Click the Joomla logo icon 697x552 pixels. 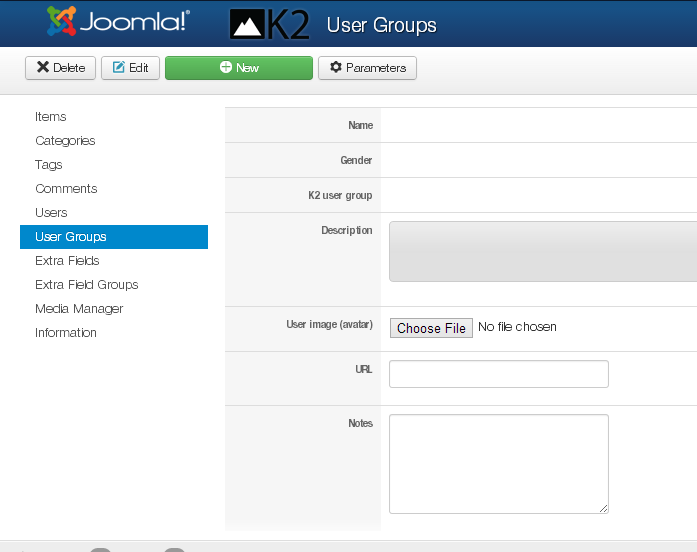pos(61,21)
